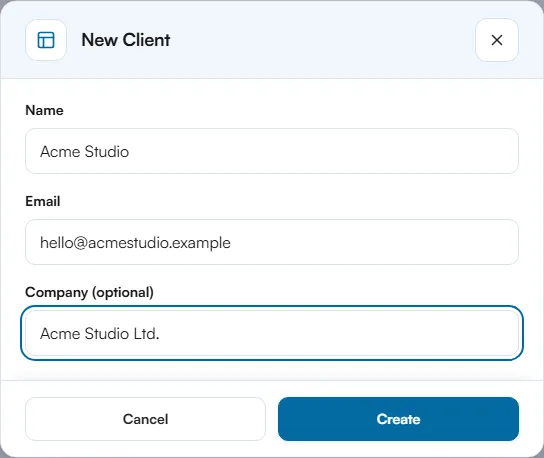Click the Company field with Acme Studio Ltd.
This screenshot has height=458, width=544.
point(272,333)
